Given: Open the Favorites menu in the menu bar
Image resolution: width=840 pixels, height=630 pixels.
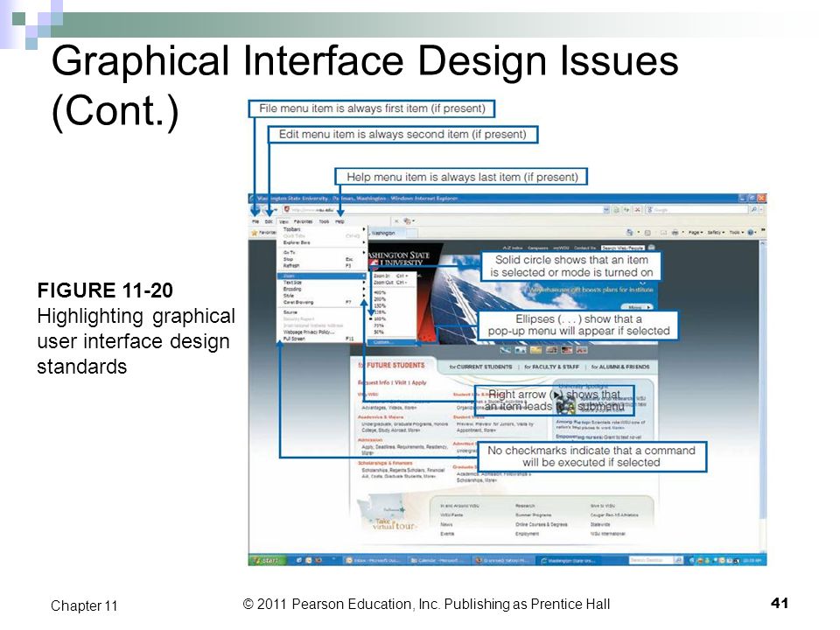Looking at the screenshot, I should pos(304,221).
